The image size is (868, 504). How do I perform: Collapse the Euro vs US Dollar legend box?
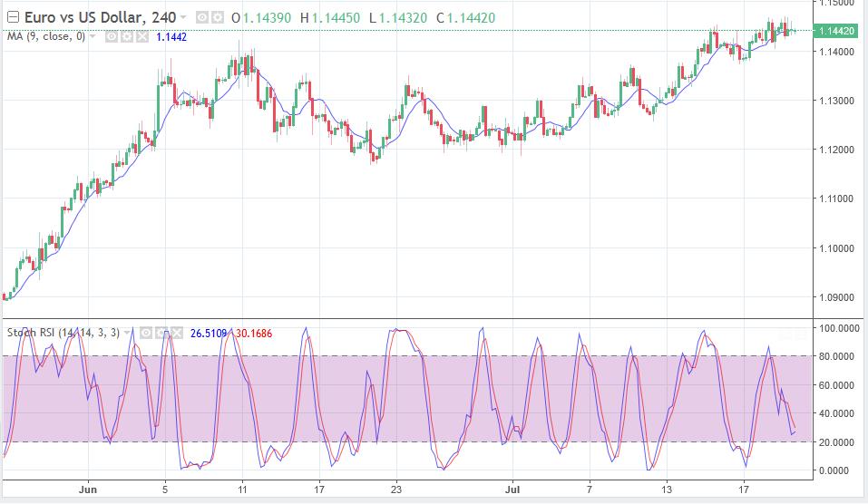click(x=12, y=17)
